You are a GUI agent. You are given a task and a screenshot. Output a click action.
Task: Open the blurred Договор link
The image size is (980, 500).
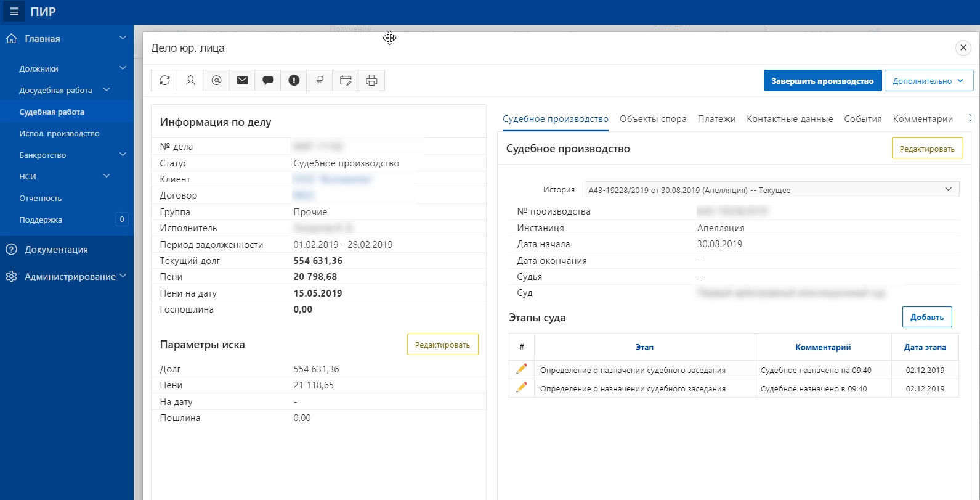click(x=303, y=195)
